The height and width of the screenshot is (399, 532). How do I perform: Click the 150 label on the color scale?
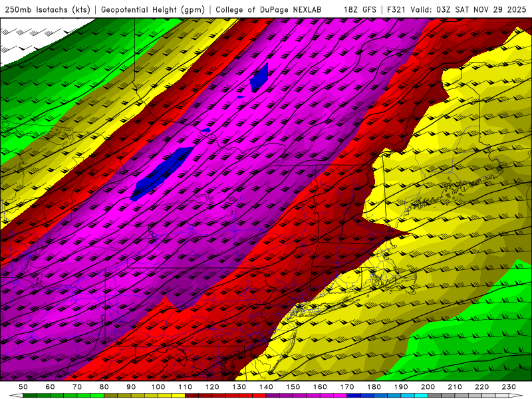pos(293,387)
